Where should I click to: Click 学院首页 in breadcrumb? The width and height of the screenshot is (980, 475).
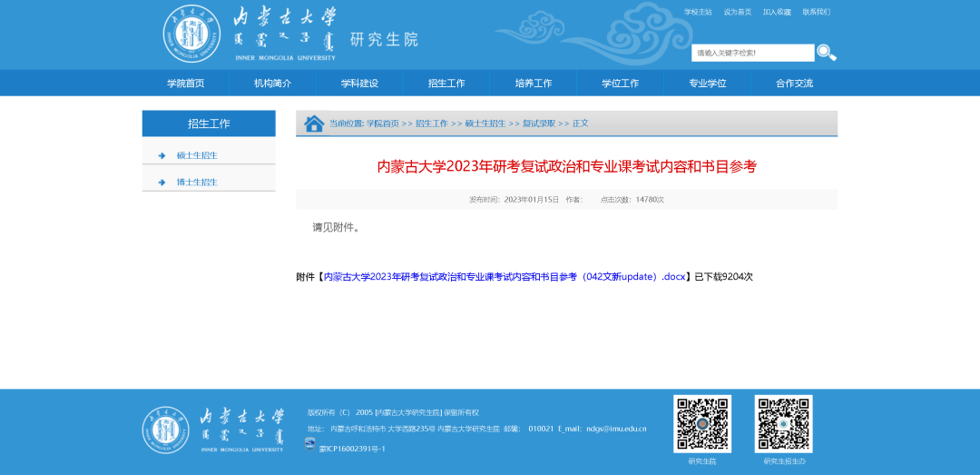(383, 124)
